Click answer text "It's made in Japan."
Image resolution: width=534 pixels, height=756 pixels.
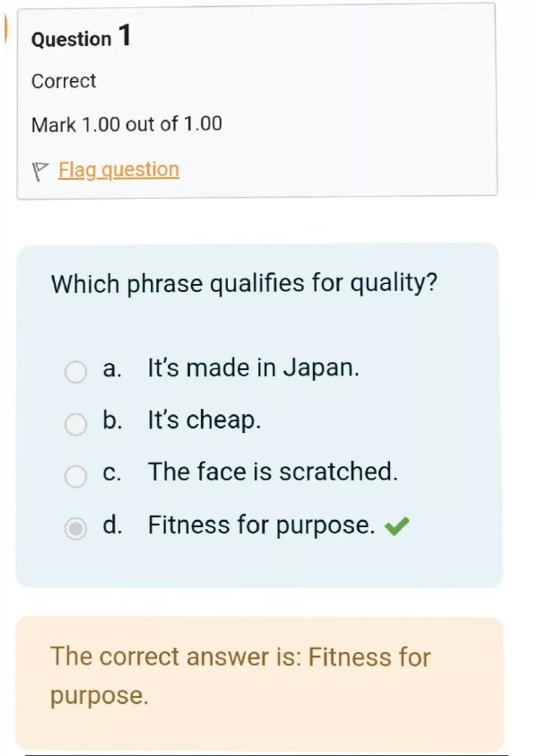click(x=253, y=368)
